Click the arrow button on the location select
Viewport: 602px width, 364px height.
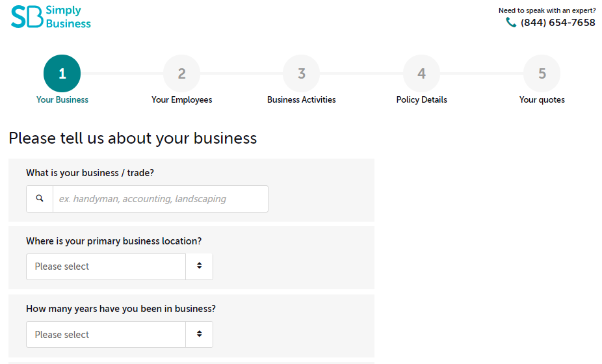tap(200, 266)
